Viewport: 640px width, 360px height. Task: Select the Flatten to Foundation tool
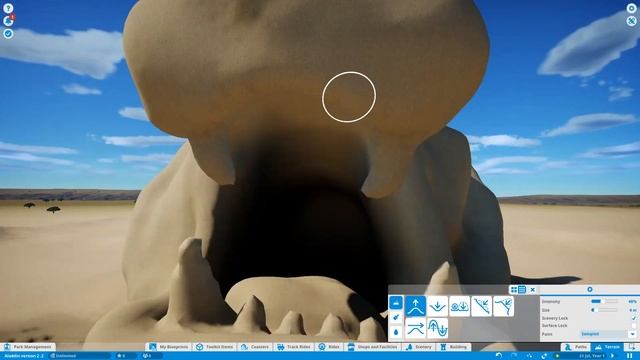coord(438,328)
